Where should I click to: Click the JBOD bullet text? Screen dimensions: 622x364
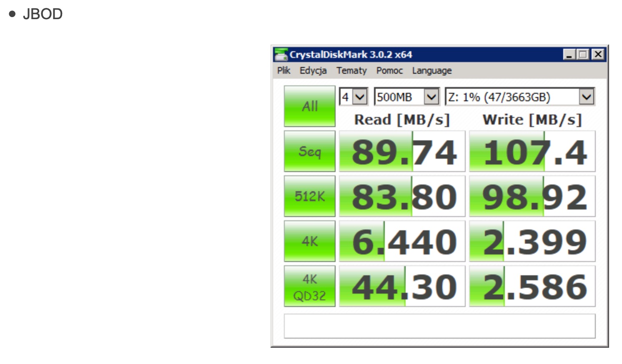pyautogui.click(x=43, y=14)
